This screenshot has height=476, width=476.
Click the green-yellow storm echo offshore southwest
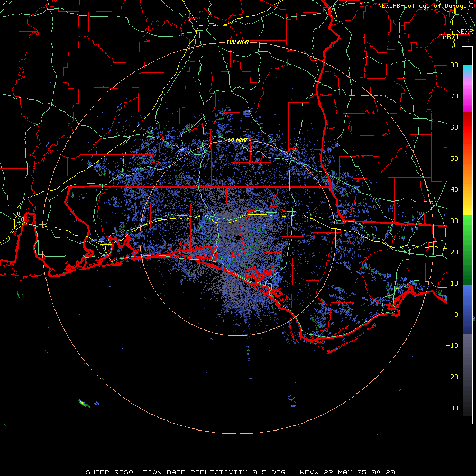84,404
